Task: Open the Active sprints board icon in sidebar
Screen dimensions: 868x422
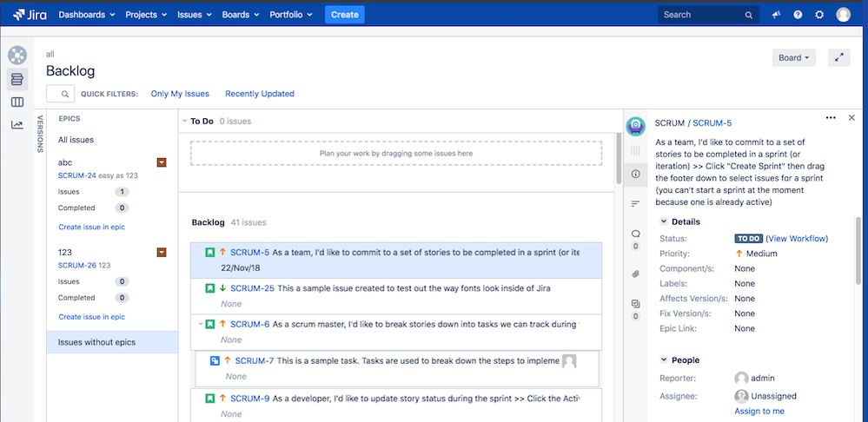Action: 17,102
